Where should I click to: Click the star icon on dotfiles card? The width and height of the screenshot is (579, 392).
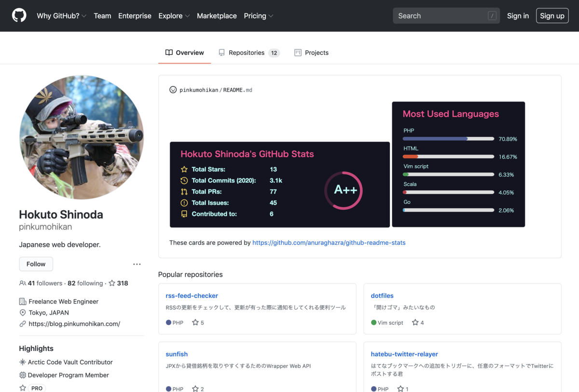coord(415,322)
